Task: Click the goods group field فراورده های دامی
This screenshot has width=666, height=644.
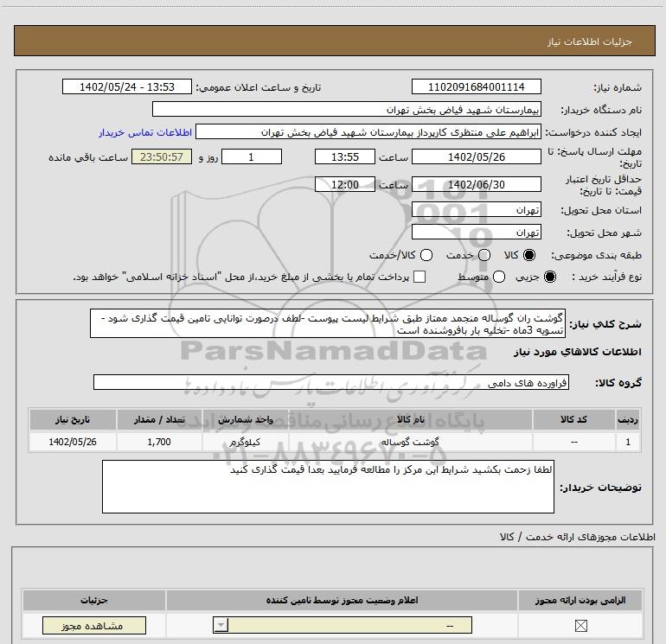Action: pyautogui.click(x=331, y=382)
